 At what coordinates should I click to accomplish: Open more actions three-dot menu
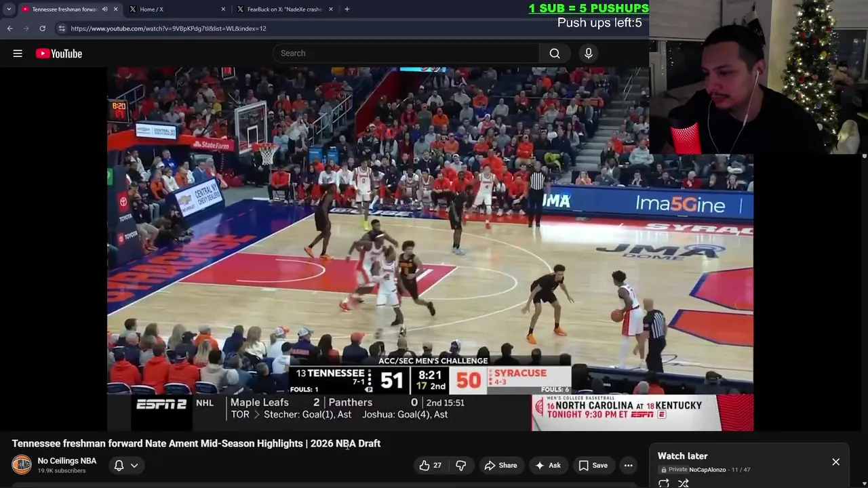tap(629, 465)
